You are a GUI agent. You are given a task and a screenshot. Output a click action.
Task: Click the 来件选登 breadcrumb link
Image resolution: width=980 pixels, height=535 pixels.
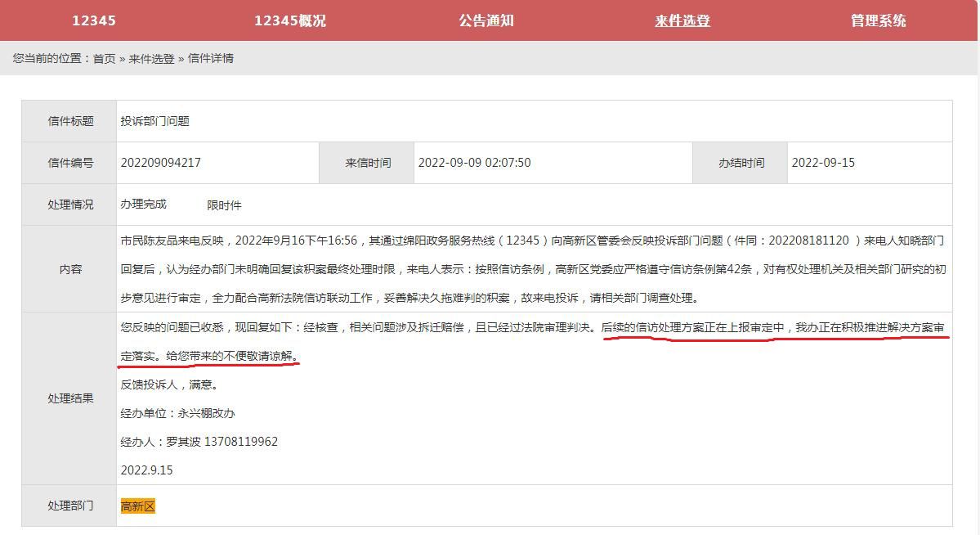click(151, 58)
